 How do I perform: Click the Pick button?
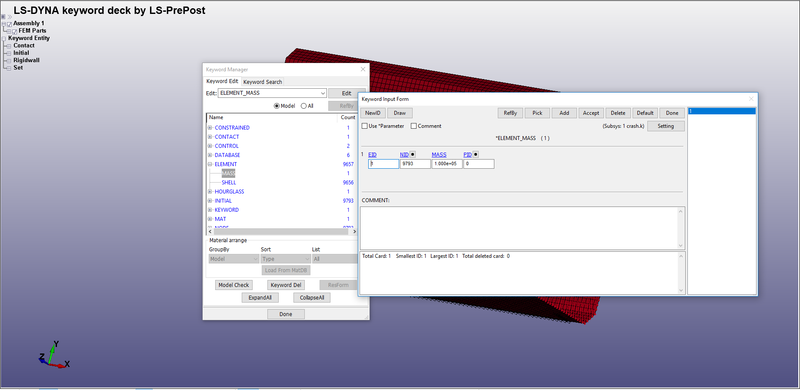[x=537, y=113]
